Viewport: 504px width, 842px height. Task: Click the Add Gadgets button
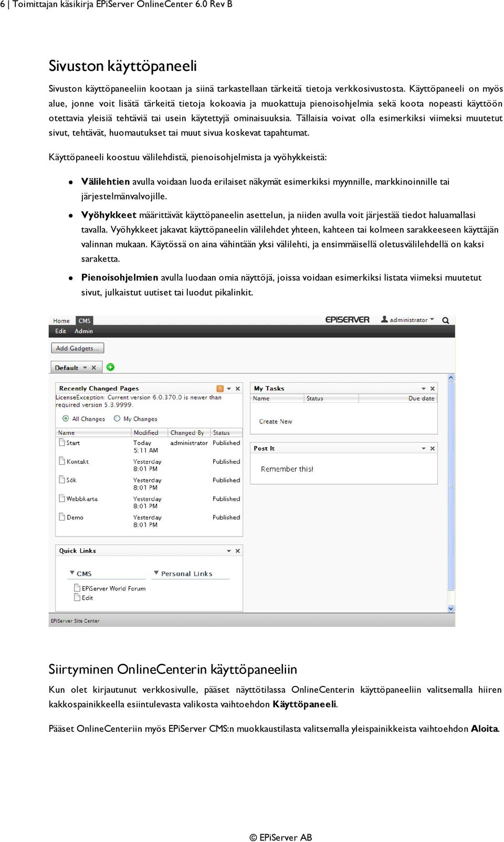tap(78, 348)
